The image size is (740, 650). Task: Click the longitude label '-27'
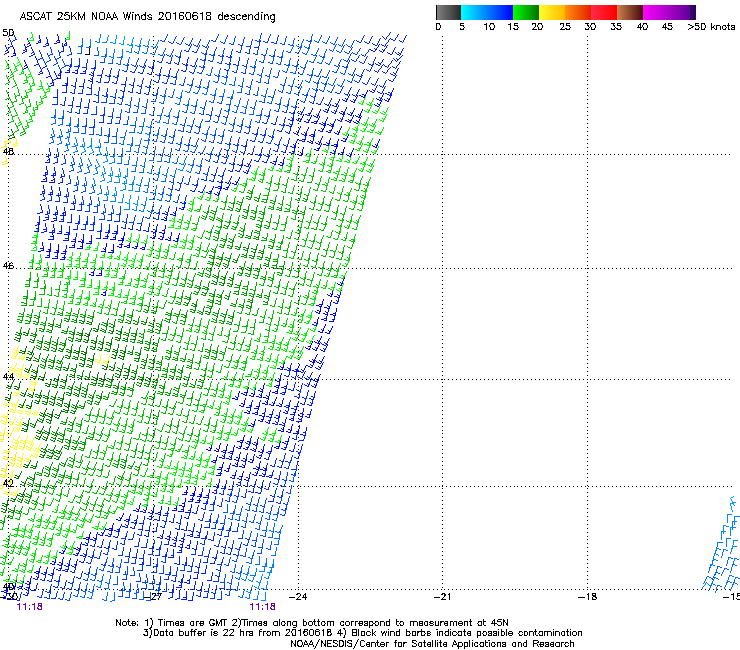(x=153, y=597)
